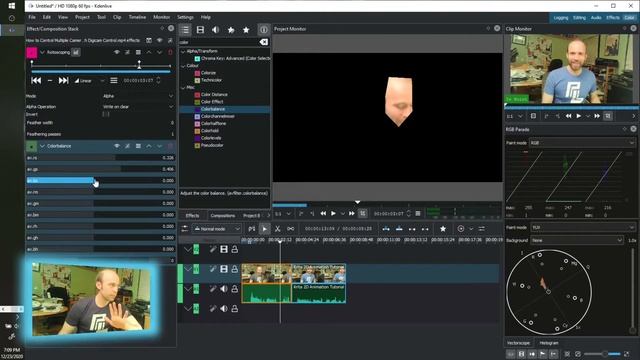Collapse the Rotoscoping effect
The image size is (640, 360).
click(x=42, y=52)
